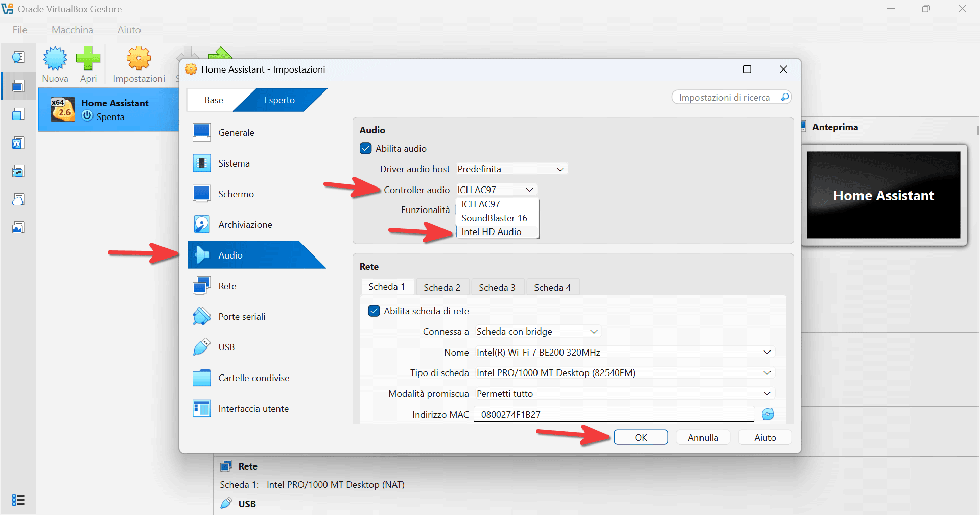Open the Schermo settings category
This screenshot has height=515, width=980.
[x=256, y=194]
